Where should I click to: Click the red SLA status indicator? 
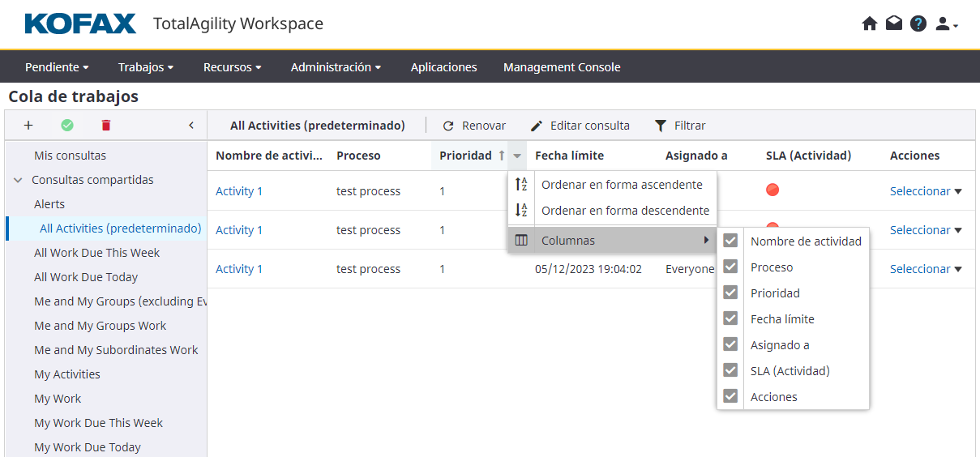pyautogui.click(x=772, y=190)
